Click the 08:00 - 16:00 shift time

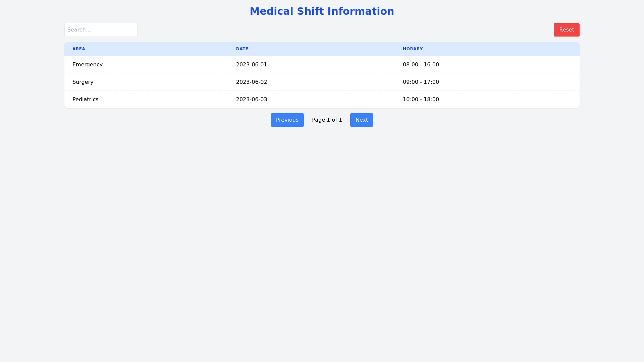click(x=421, y=65)
